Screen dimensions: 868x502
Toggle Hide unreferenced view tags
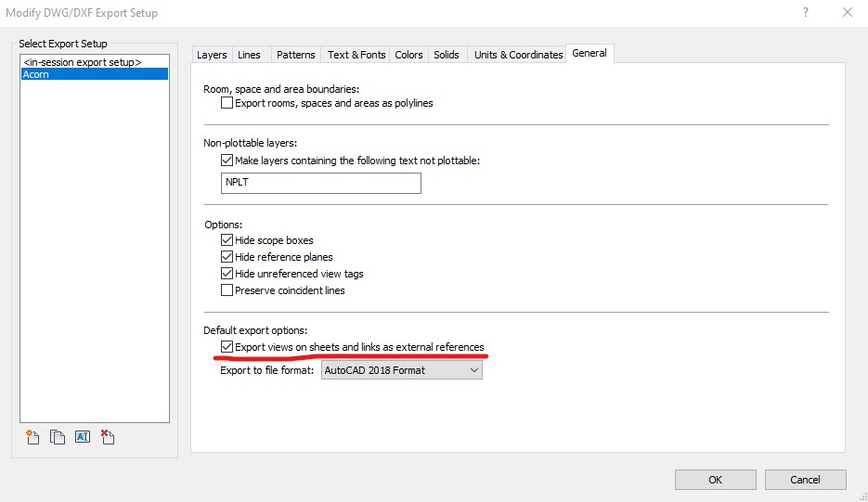227,274
